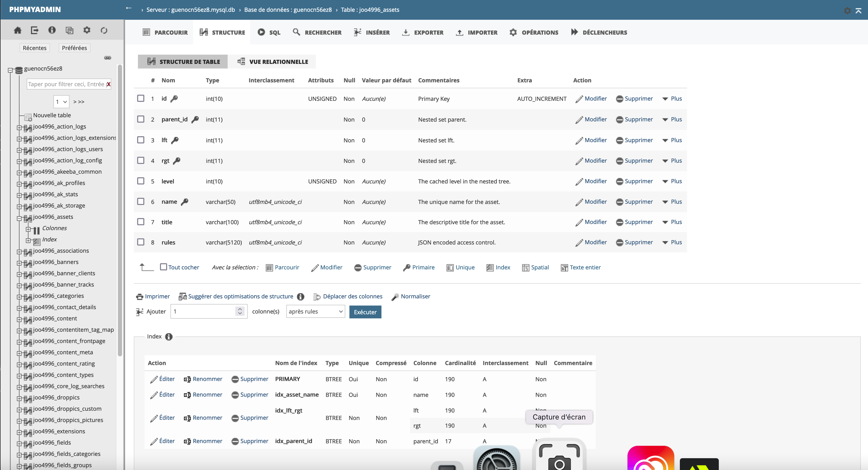
Task: Expand the joo4996_banners table tree node
Action: tap(19, 263)
